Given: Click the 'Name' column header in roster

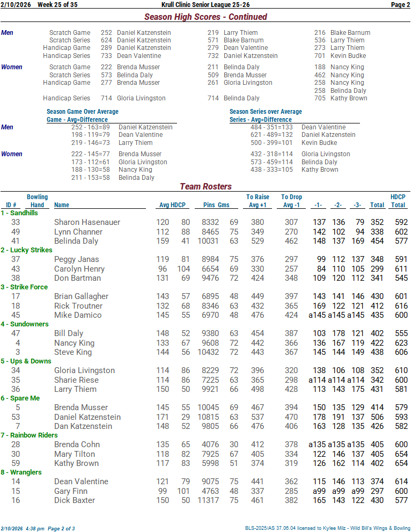Looking at the screenshot, I should pyautogui.click(x=62, y=205).
